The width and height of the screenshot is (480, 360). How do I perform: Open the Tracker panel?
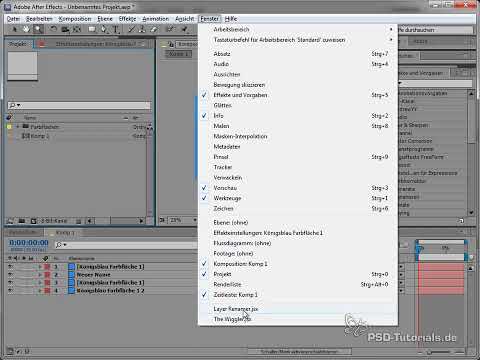click(x=298, y=167)
